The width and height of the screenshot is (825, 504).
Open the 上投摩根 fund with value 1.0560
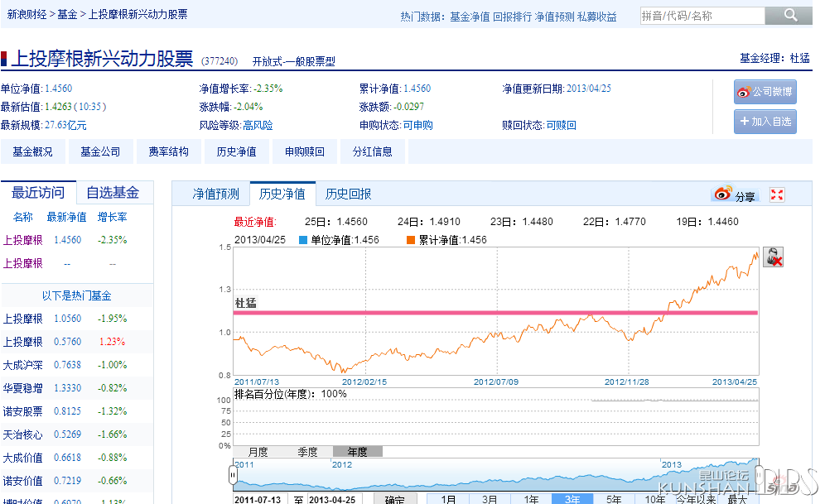coord(22,319)
